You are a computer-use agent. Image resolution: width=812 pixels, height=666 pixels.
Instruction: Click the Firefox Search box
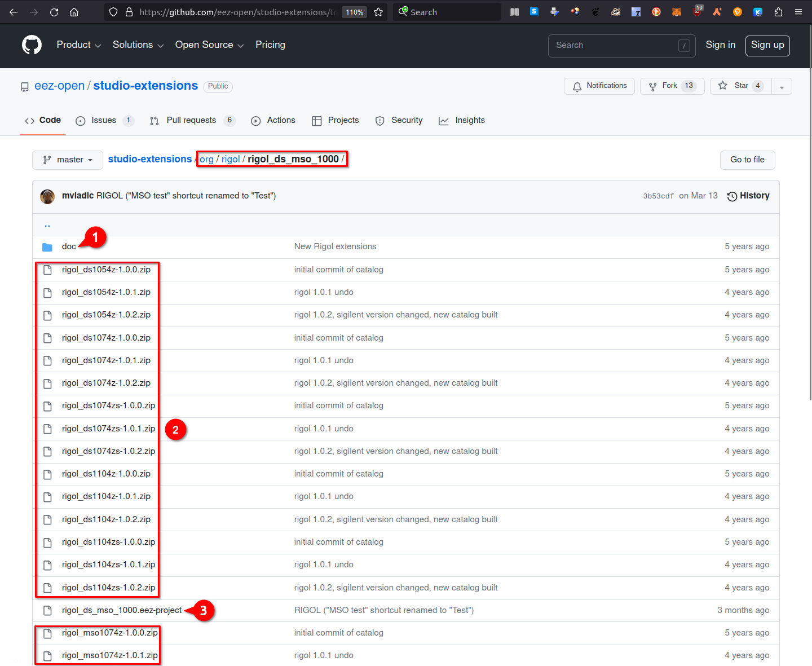point(447,12)
